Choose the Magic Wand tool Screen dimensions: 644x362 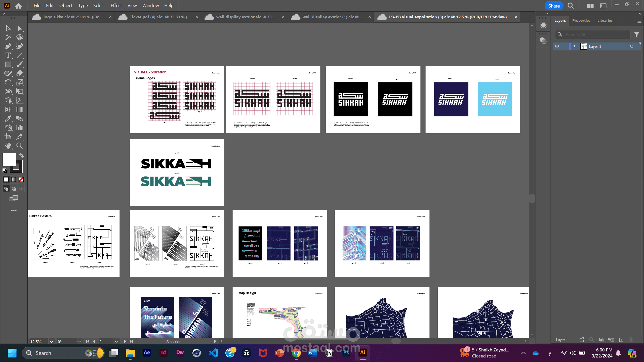click(x=8, y=37)
